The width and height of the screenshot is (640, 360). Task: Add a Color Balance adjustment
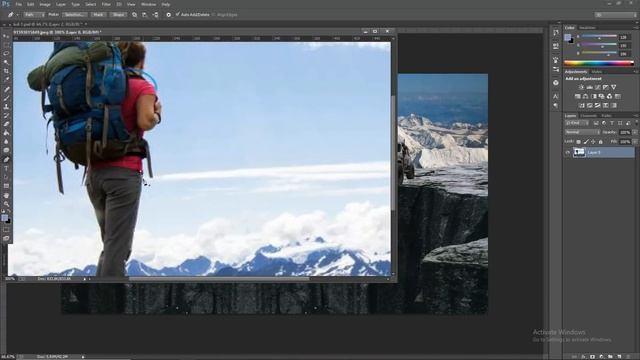(x=585, y=96)
